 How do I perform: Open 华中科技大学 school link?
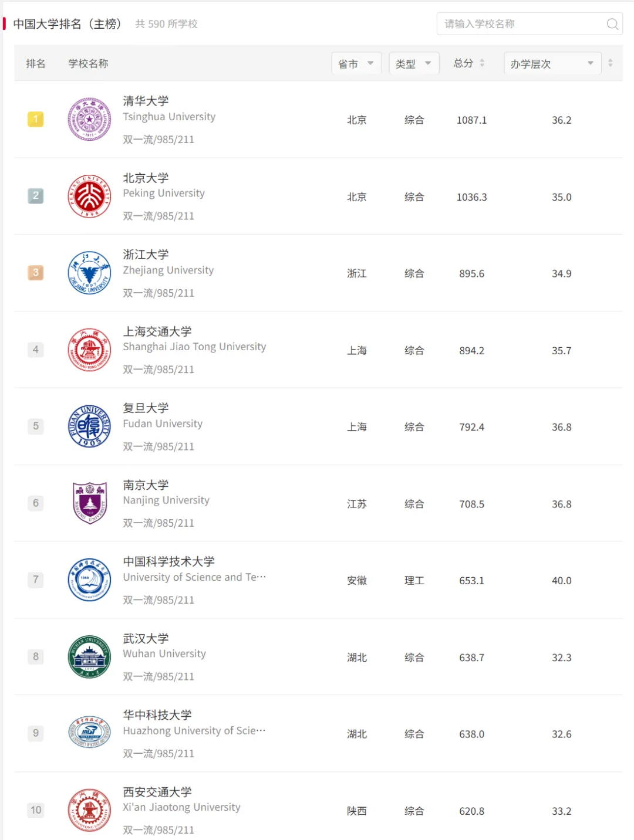[x=157, y=715]
